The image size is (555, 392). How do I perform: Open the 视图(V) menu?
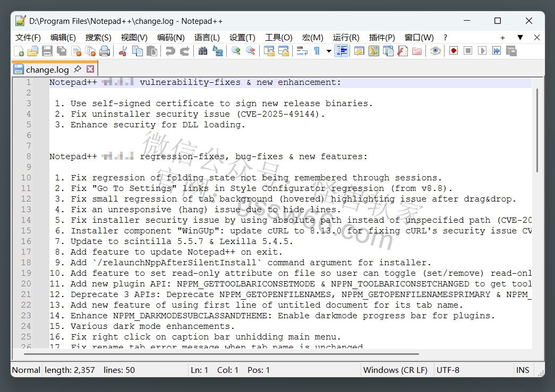pyautogui.click(x=134, y=38)
